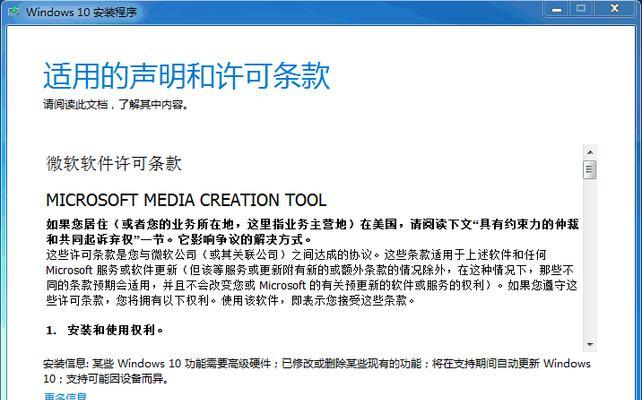
Task: Click the section title 1. 安装和使用权利。
Action: (105, 330)
